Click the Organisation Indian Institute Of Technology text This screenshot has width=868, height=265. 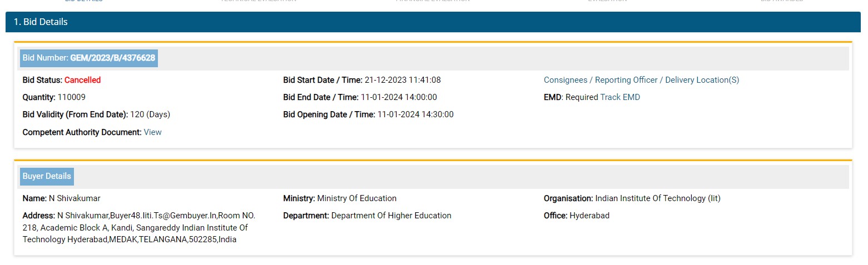(x=657, y=198)
